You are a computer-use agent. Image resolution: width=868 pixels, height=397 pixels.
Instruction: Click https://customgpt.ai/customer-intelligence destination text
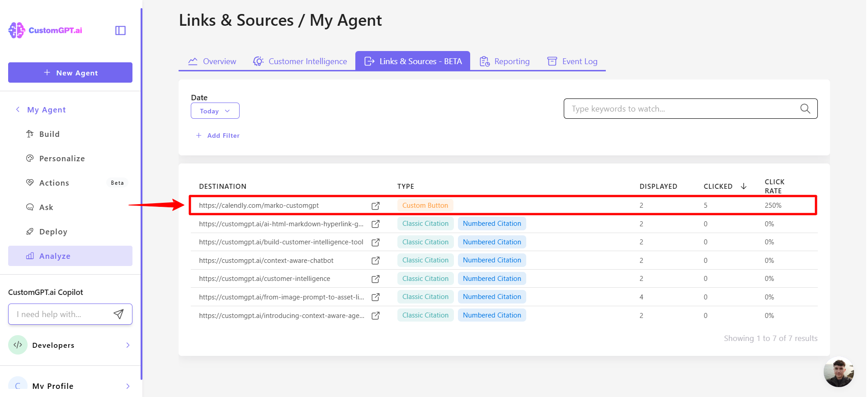(x=264, y=279)
